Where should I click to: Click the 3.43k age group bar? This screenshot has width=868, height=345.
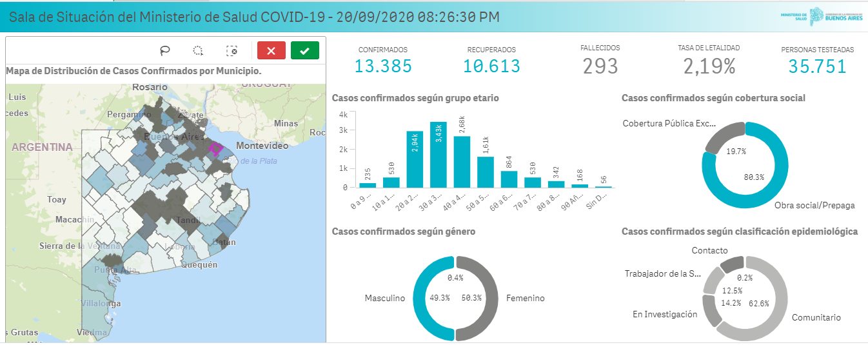pos(438,155)
